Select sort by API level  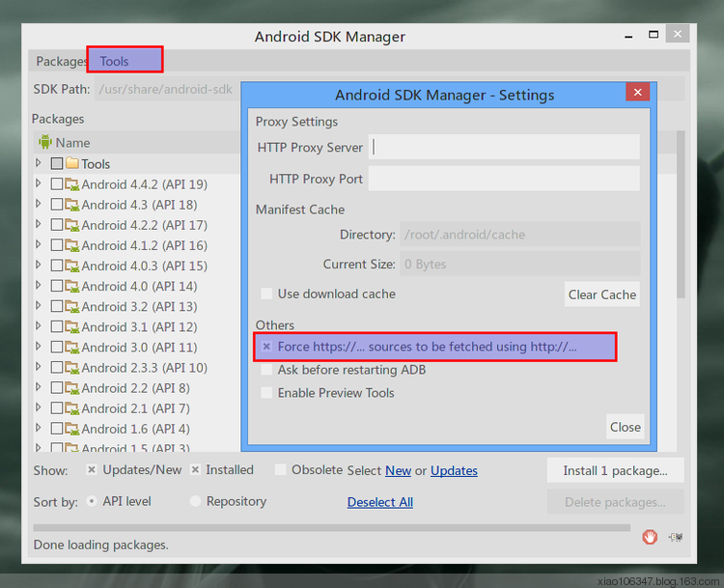tap(92, 501)
